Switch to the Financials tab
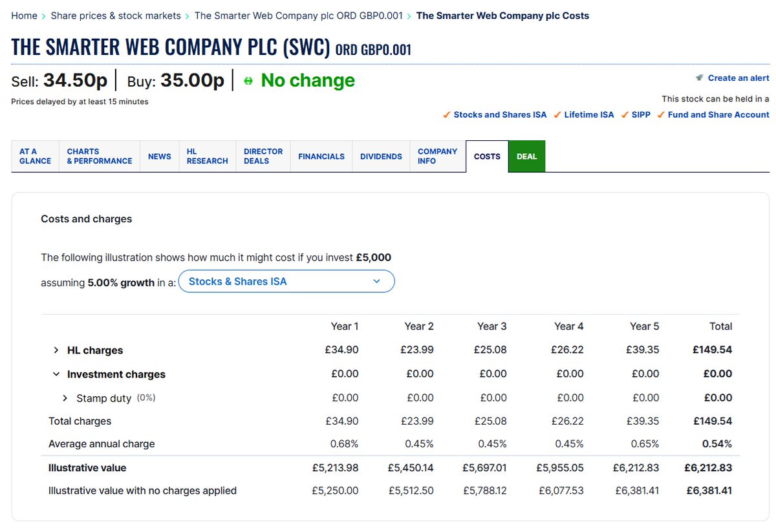Image resolution: width=776 pixels, height=532 pixels. [x=321, y=156]
